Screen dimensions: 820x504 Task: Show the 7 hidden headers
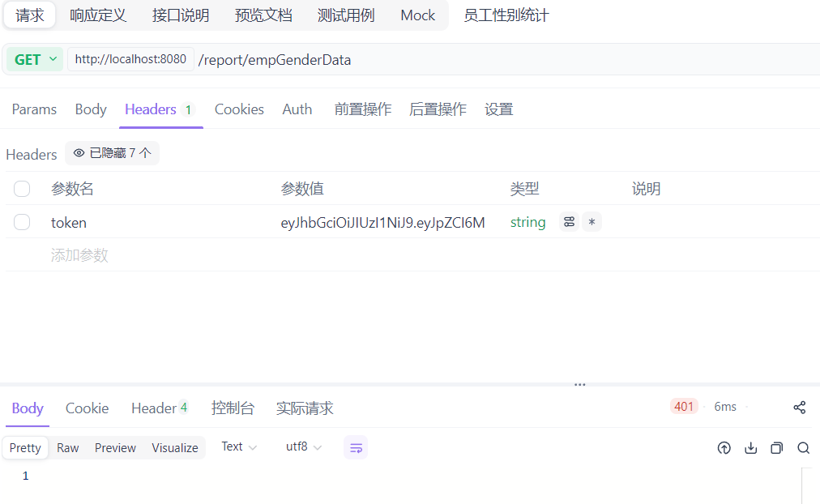112,153
